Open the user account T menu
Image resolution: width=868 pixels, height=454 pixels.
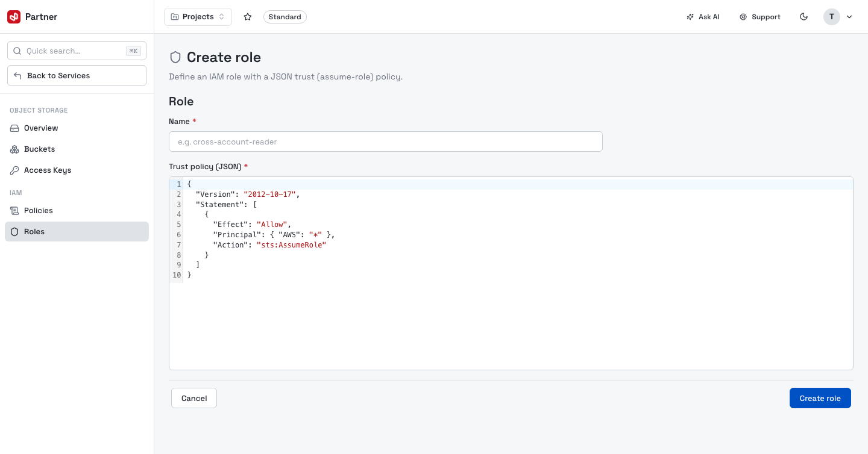pyautogui.click(x=831, y=17)
